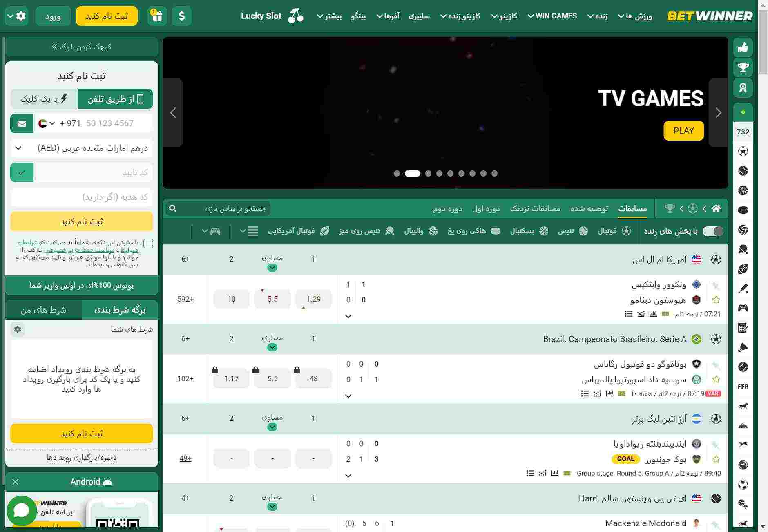The image size is (768, 532).
Task: Favorite the Vancouver vs Houston match star
Action: (716, 300)
